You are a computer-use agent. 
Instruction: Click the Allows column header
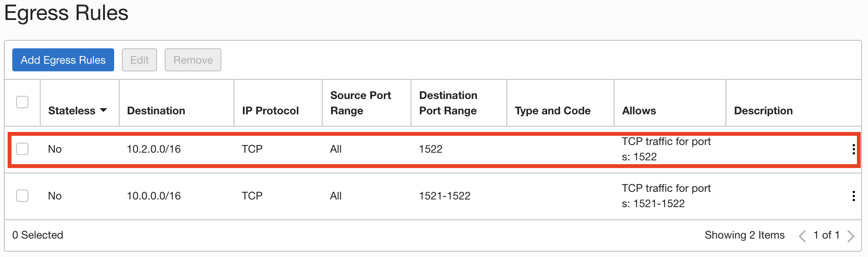click(x=639, y=111)
